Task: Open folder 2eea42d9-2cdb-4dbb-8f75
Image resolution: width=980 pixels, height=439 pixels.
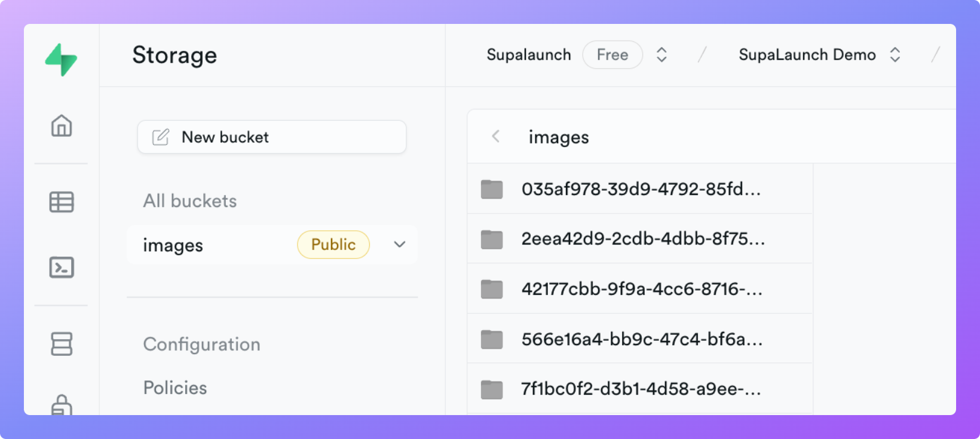Action: 642,239
